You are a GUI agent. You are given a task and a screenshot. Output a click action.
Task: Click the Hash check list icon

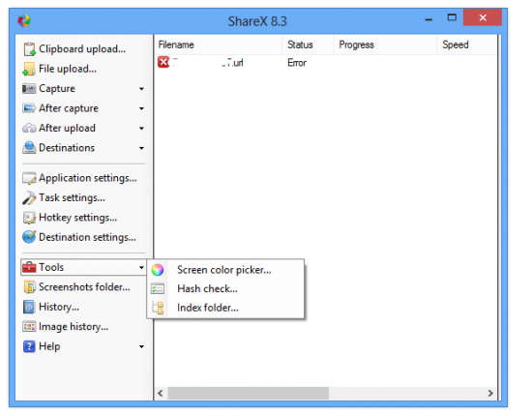(x=158, y=288)
